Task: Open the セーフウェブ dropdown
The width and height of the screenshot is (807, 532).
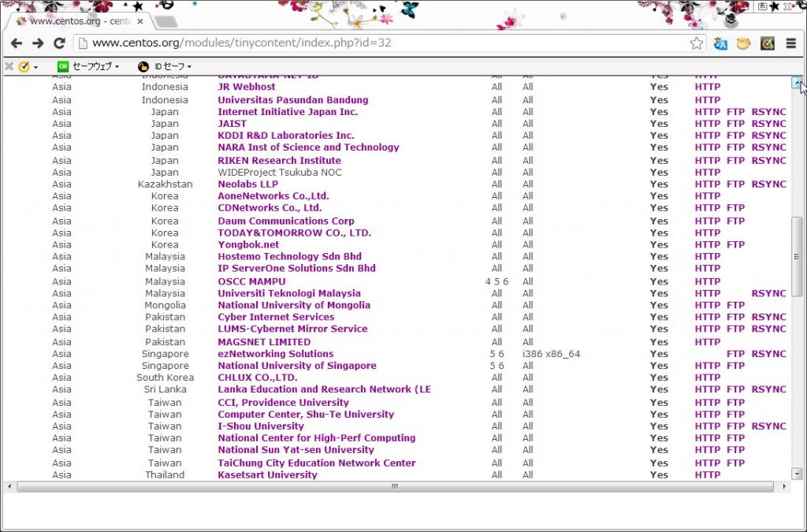Action: (x=88, y=66)
